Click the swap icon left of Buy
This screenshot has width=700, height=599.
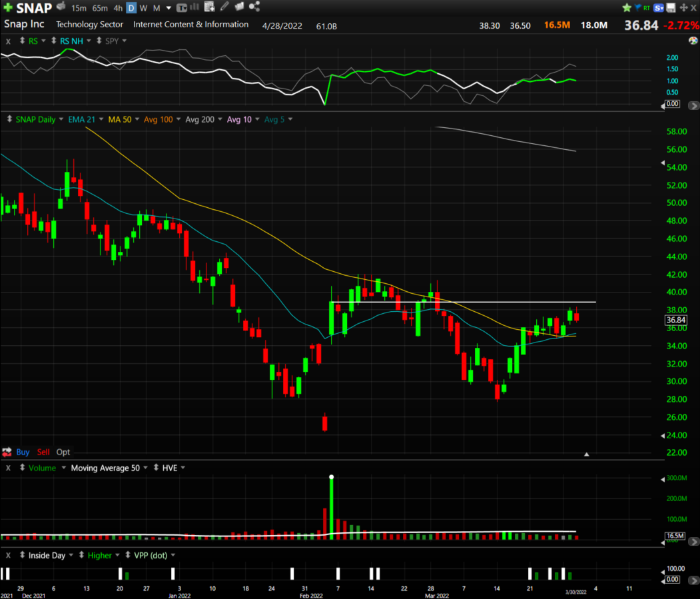[x=7, y=452]
